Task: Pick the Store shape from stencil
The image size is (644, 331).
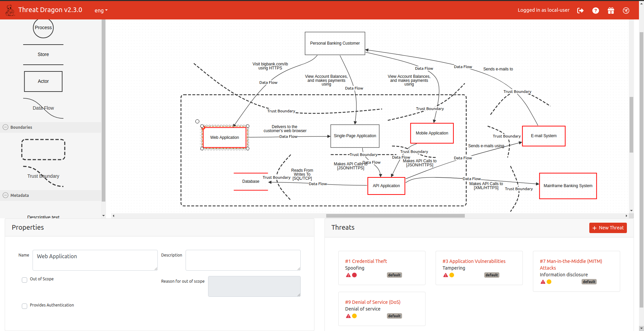Action: pos(43,54)
